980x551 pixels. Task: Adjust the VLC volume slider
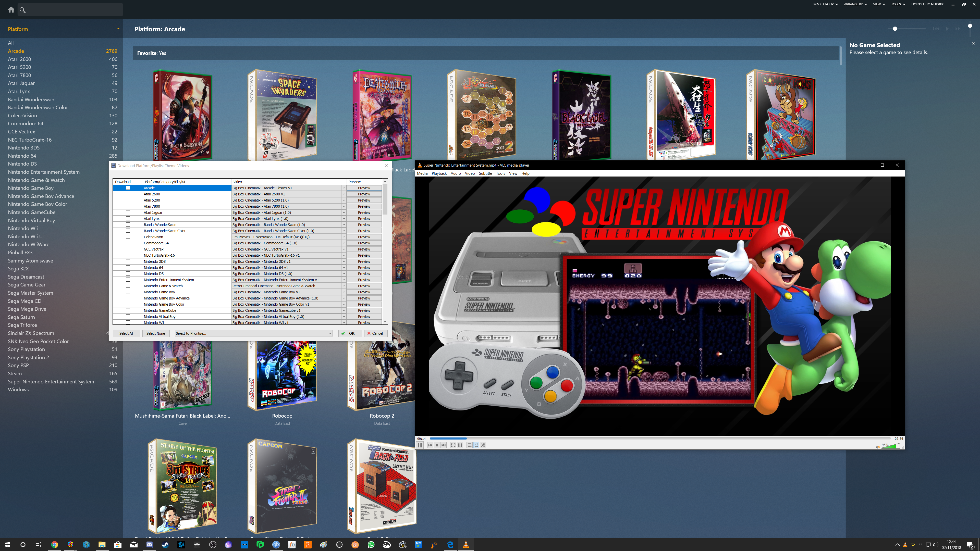891,446
